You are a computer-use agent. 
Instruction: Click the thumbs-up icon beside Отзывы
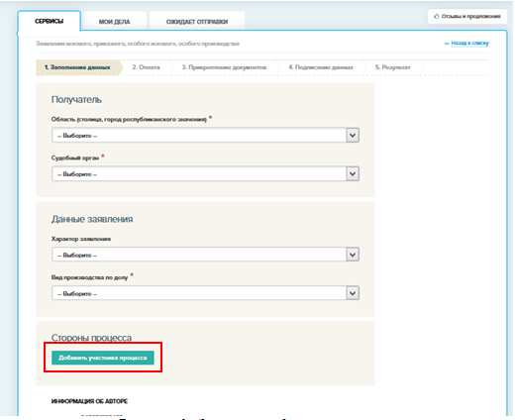tap(437, 16)
